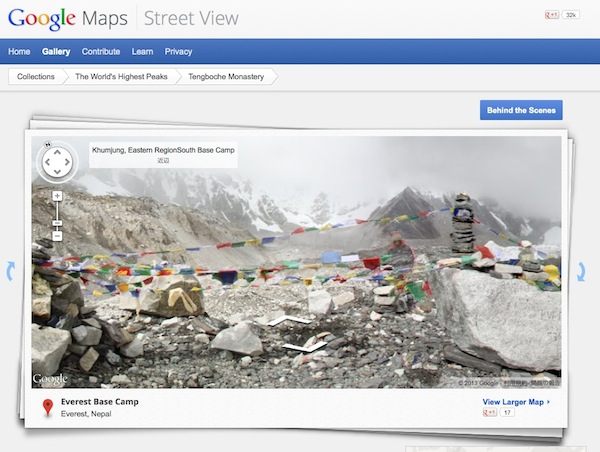Navigate to Collections breadcrumb

[x=35, y=76]
